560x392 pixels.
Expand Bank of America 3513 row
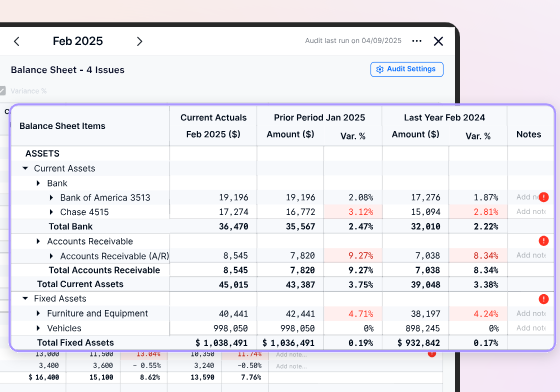coord(51,197)
